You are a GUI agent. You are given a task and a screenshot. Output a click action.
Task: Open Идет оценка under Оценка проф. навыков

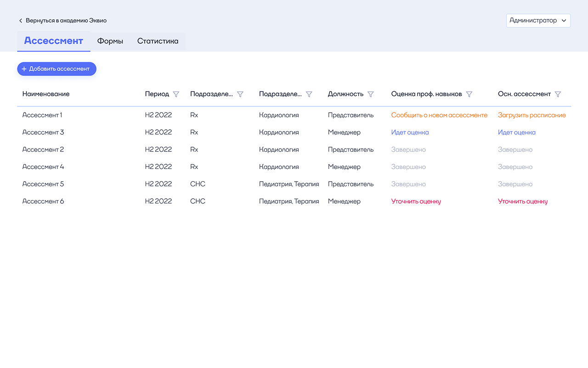click(x=410, y=132)
